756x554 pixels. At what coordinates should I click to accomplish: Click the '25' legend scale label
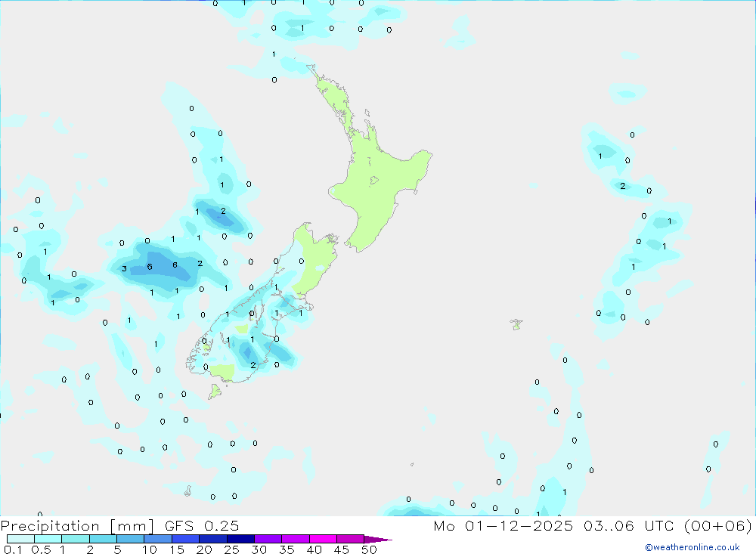point(231,549)
